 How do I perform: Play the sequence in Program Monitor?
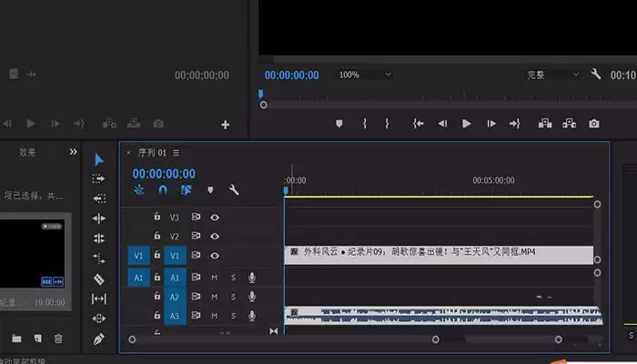pyautogui.click(x=467, y=123)
